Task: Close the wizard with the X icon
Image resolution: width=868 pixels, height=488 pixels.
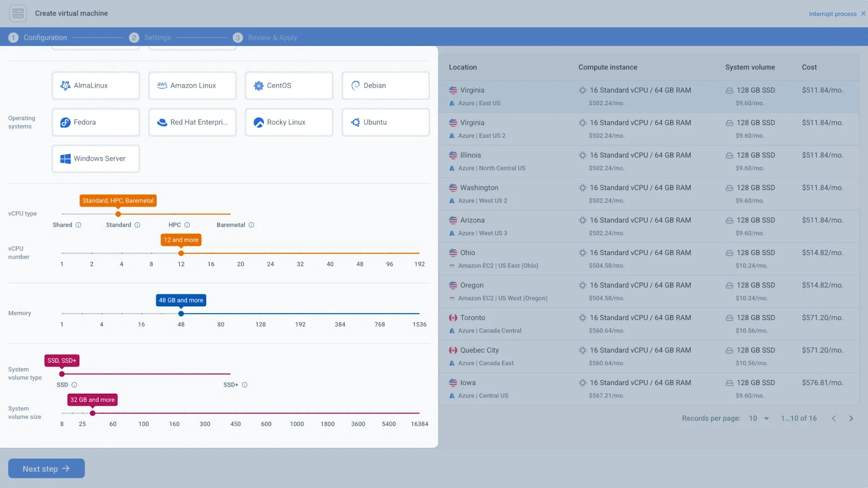Action: (x=863, y=14)
